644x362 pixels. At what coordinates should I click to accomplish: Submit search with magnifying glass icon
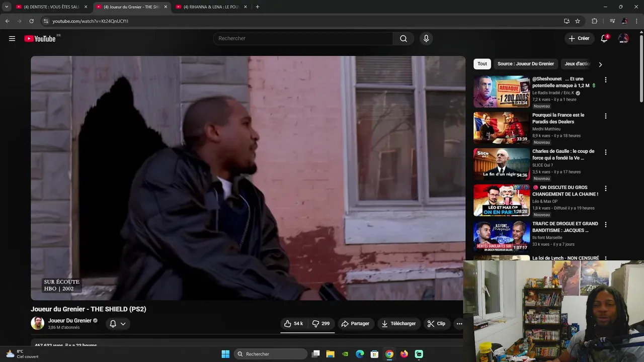(404, 39)
